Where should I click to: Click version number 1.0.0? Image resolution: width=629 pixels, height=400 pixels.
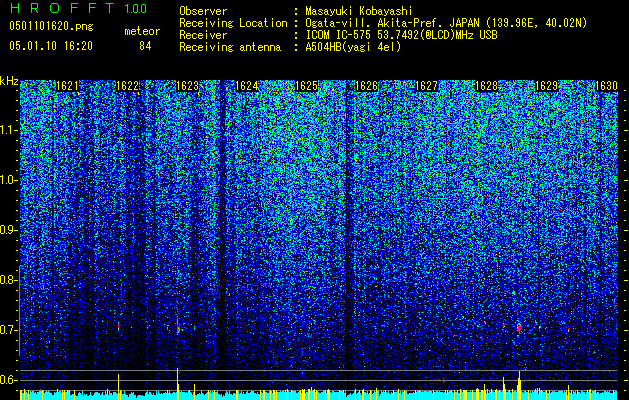pos(136,9)
